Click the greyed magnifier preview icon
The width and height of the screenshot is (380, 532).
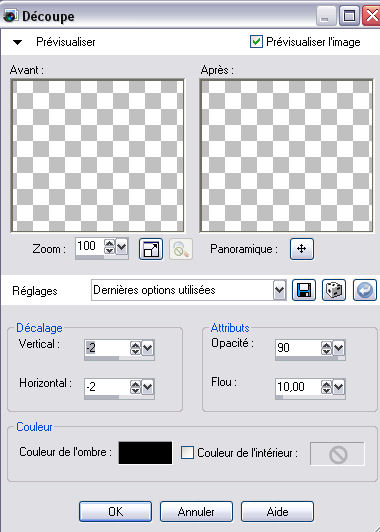(x=181, y=249)
